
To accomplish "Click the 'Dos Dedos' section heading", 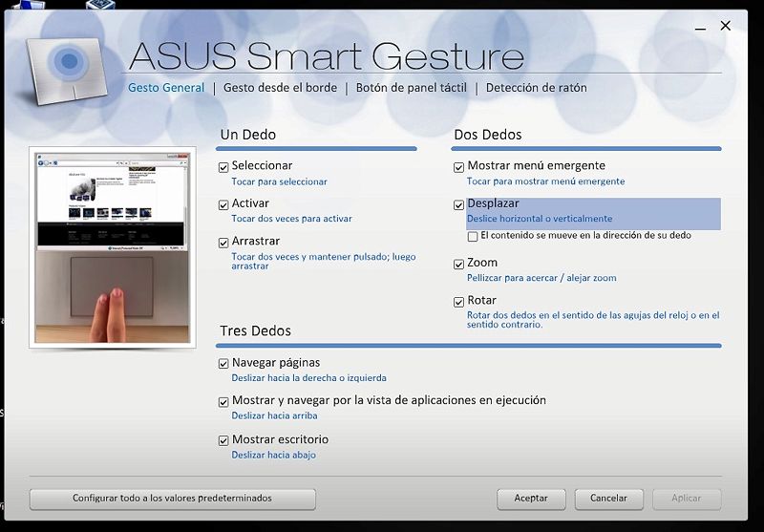I will (488, 135).
